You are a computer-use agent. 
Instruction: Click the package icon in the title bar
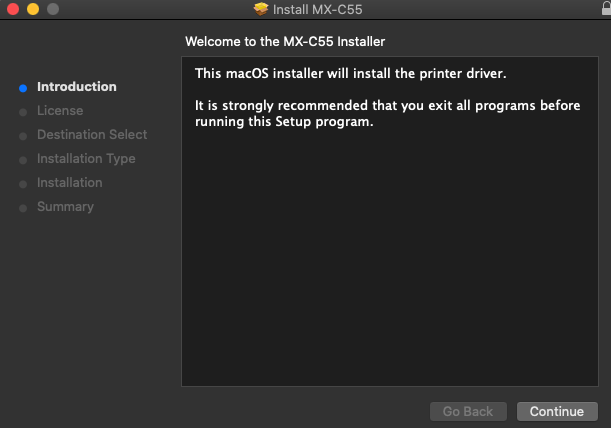point(261,9)
